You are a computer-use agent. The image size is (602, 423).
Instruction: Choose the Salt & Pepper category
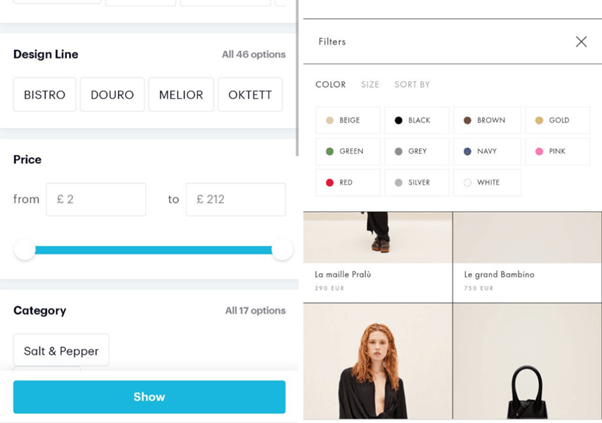pyautogui.click(x=61, y=351)
